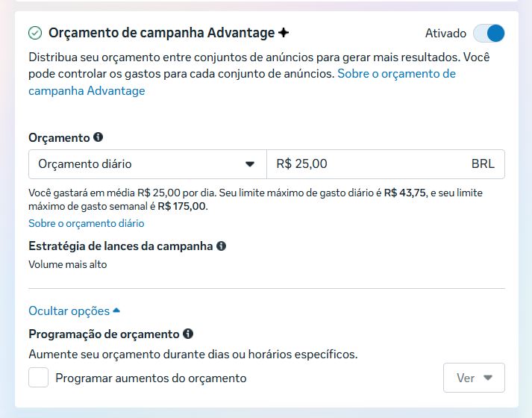Open Sobre o orçamento de campanha Advantage link
This screenshot has height=418, width=532.
[396, 74]
